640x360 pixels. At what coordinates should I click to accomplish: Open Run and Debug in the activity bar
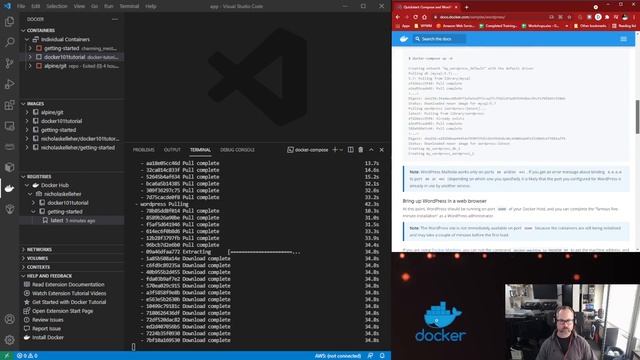click(x=9, y=84)
